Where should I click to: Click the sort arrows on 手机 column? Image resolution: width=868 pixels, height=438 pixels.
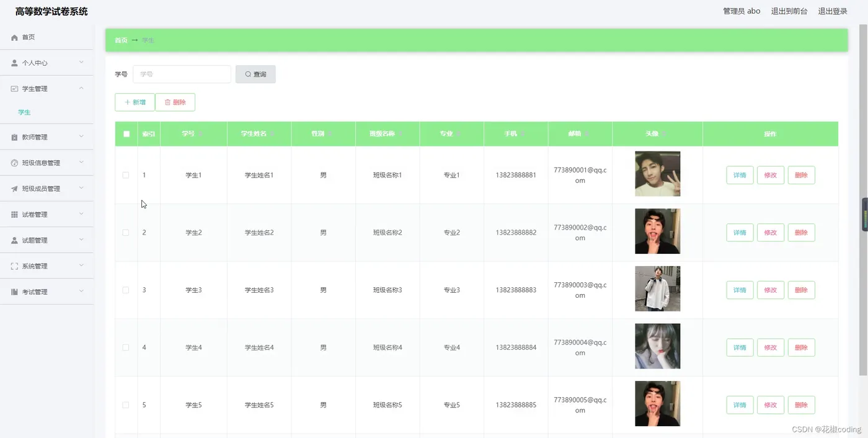[x=523, y=134]
